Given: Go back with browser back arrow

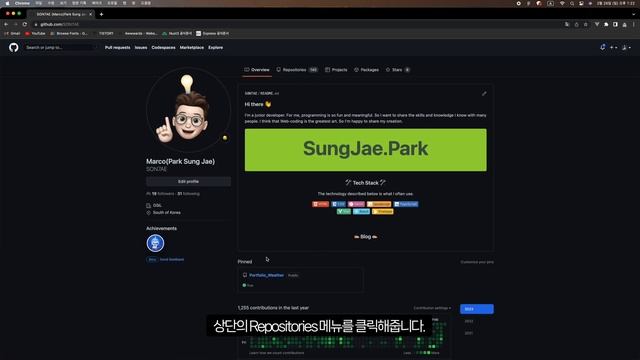Looking at the screenshot, I should tap(6, 24).
